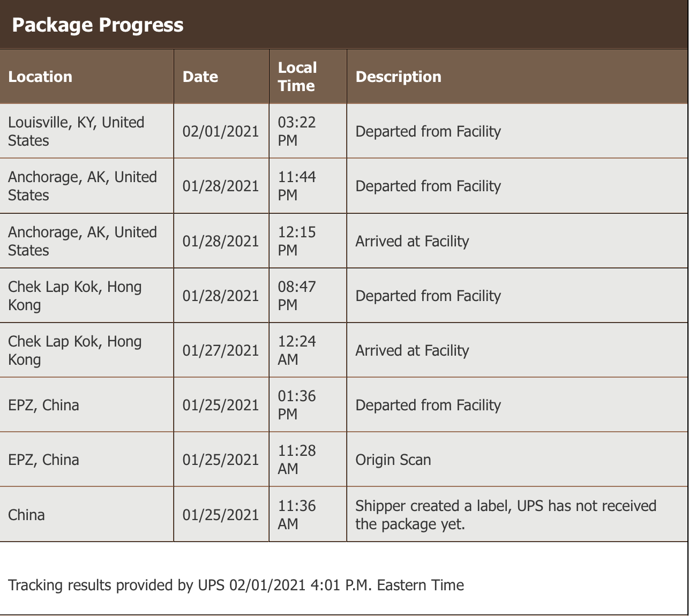Select the Shipper created a label description
The height and width of the screenshot is (616, 689).
pyautogui.click(x=506, y=515)
